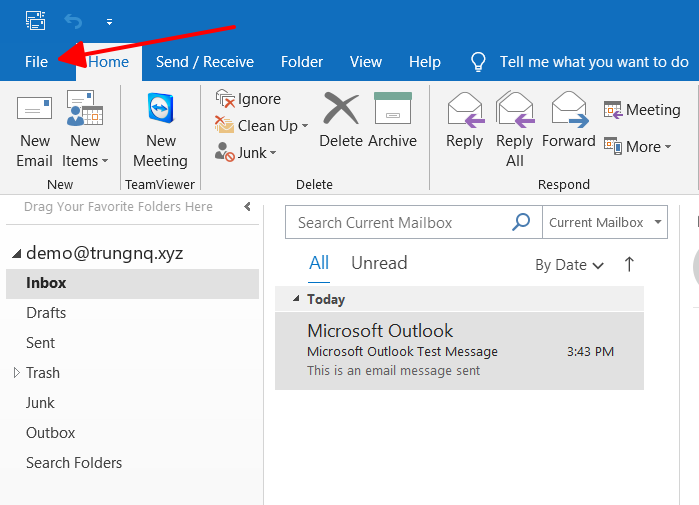This screenshot has height=505, width=699.
Task: Expand the Trash folder triangle
Action: pos(16,373)
